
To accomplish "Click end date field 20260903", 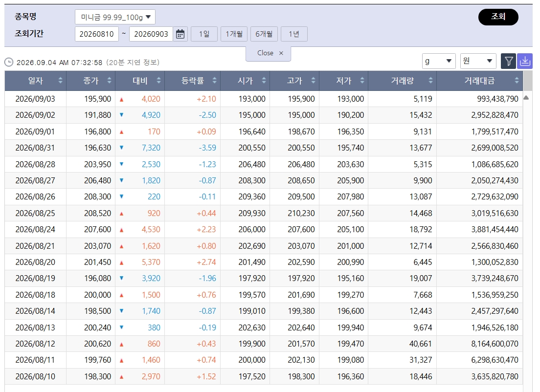I will click(151, 34).
